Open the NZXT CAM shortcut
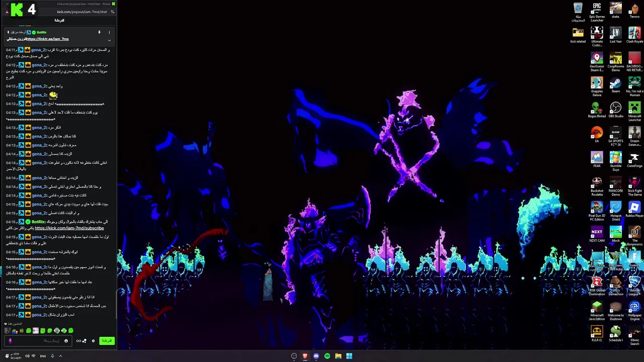Screen dimensions: 644x362 (597, 233)
